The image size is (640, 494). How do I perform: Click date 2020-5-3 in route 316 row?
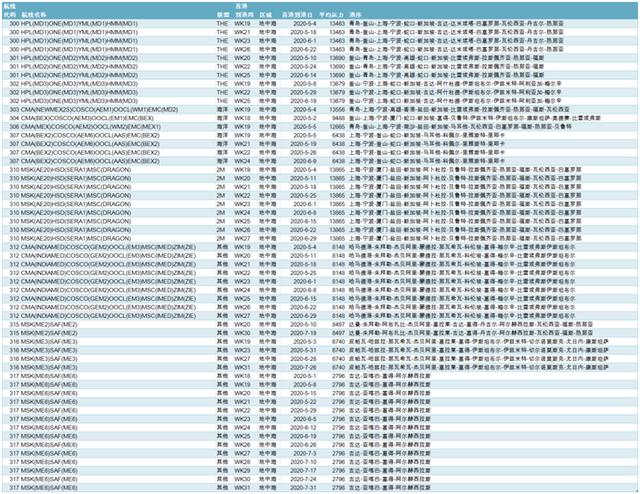(305, 341)
